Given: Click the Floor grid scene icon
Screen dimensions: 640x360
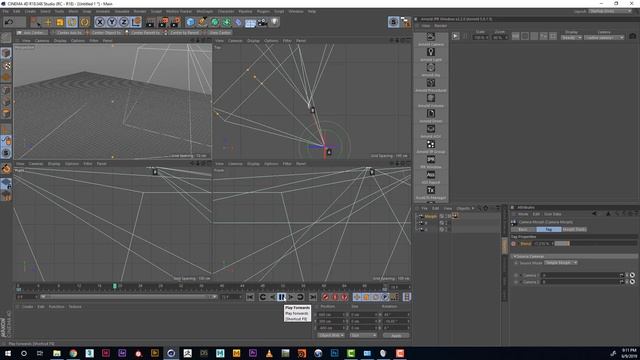Looking at the screenshot, I should (250, 22).
